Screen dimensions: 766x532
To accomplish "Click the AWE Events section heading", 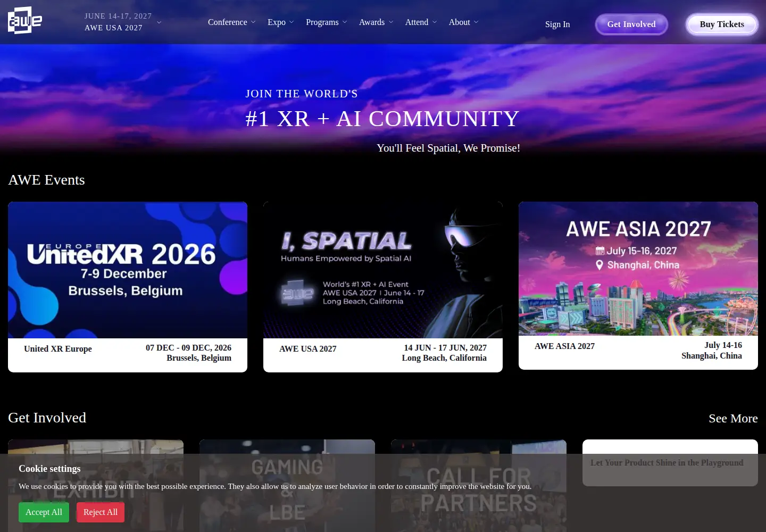I will pyautogui.click(x=46, y=180).
